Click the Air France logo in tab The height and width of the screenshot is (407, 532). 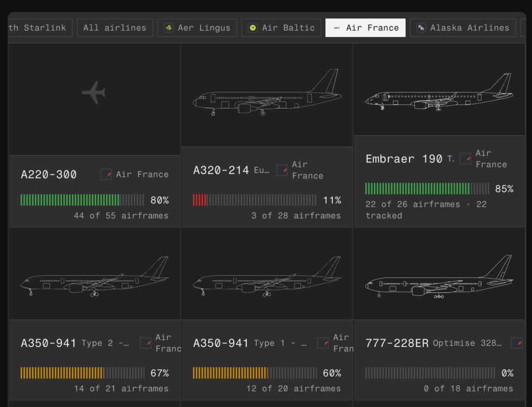(337, 28)
